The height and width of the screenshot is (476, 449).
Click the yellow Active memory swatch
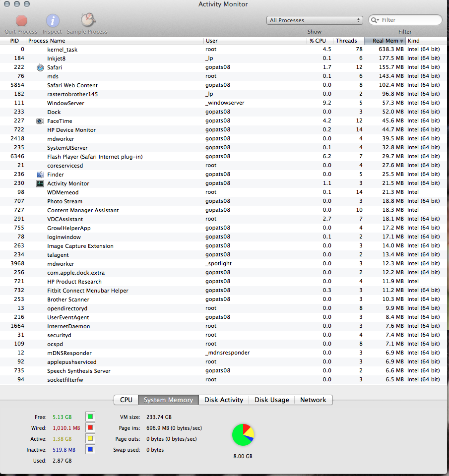(90, 439)
